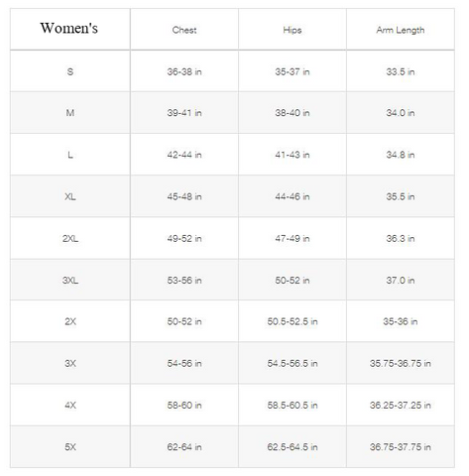Click the L size row label
The width and height of the screenshot is (469, 476).
coord(70,155)
